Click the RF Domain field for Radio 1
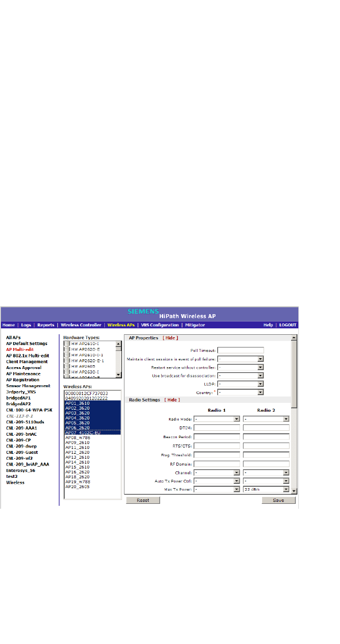340x644 pixels. click(x=217, y=464)
